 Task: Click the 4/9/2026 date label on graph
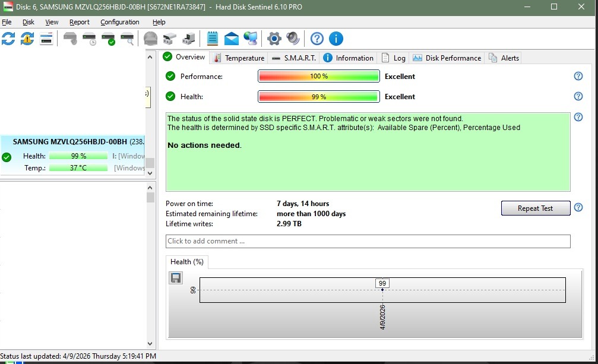[382, 317]
